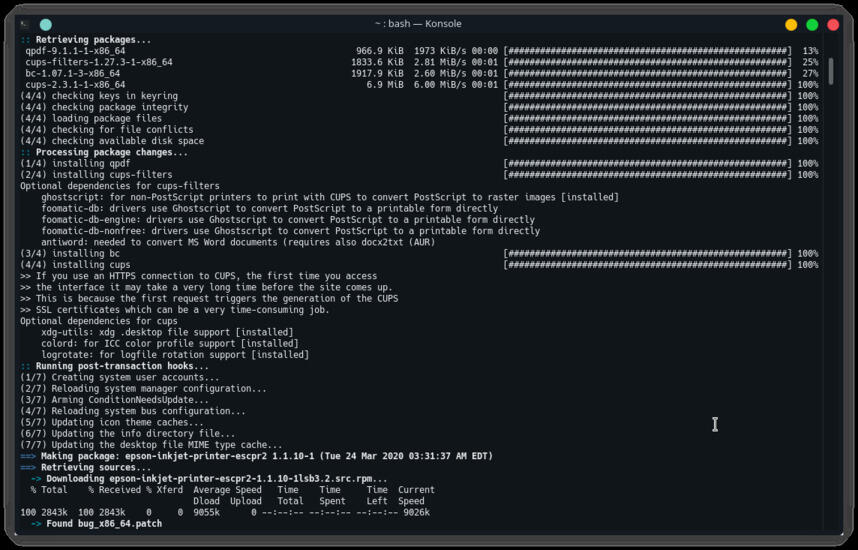Click 'Optional dependencies for cups-filters' line

[x=120, y=186]
